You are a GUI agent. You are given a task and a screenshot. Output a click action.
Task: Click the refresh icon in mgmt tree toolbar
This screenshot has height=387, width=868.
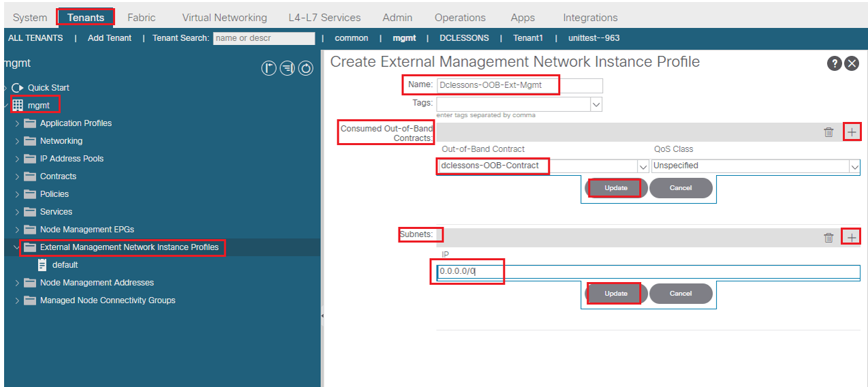tap(306, 68)
